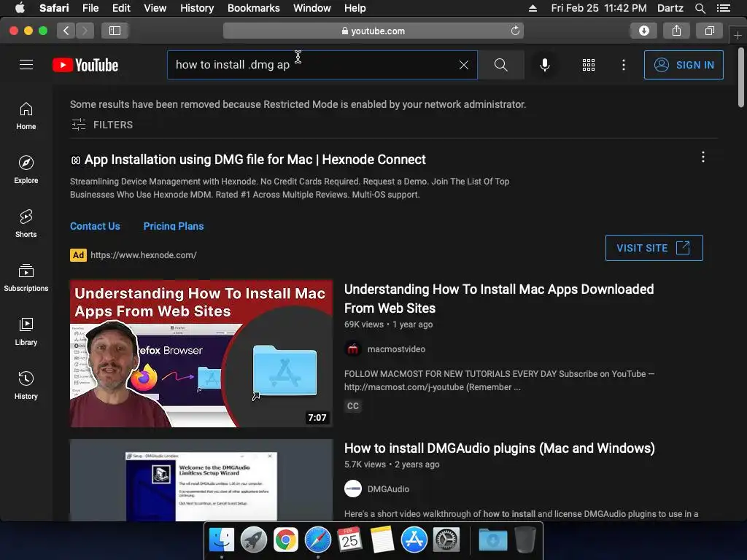Click the DMGAudio channel avatar
This screenshot has width=747, height=560.
point(352,489)
